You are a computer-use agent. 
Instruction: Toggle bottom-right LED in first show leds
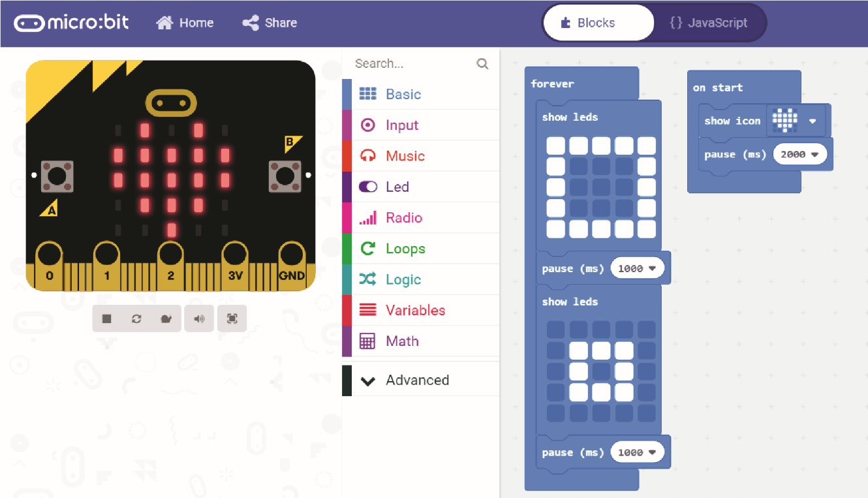tap(647, 229)
